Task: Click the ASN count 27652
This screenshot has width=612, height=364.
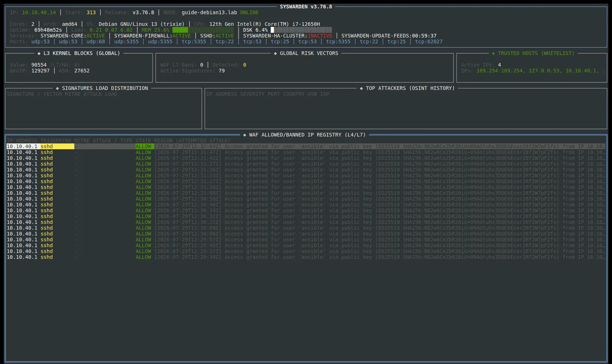Action: pos(82,71)
